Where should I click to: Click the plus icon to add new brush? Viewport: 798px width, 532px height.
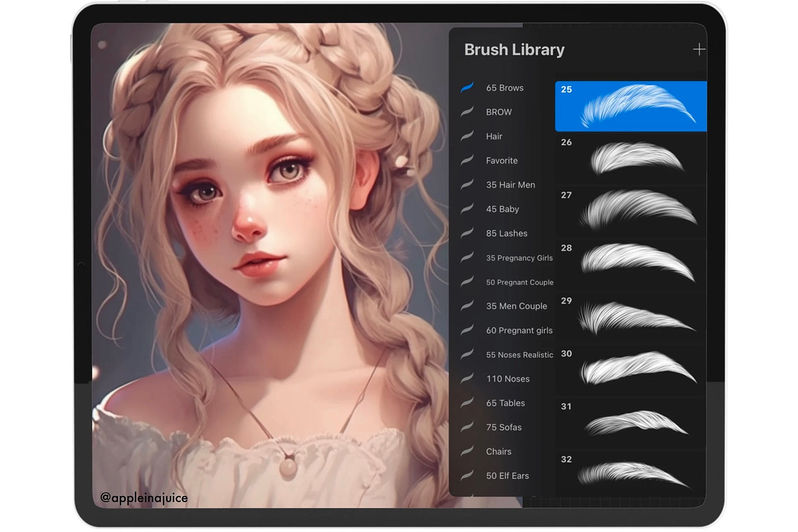[x=698, y=50]
